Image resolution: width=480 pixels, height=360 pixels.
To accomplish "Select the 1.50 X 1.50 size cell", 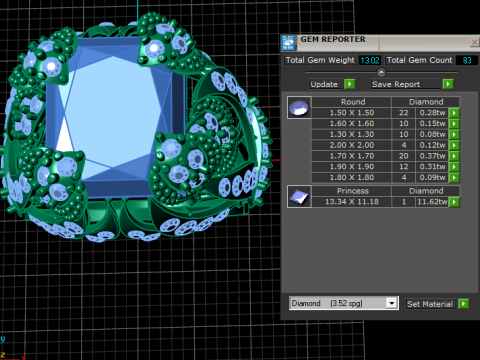I will tap(351, 113).
